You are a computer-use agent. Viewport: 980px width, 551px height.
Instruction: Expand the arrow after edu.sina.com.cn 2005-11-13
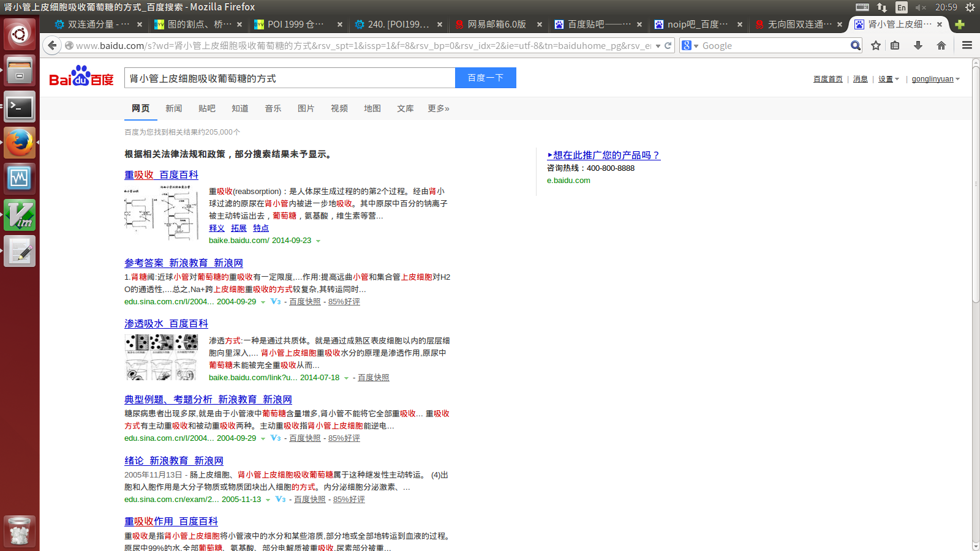coord(268,500)
